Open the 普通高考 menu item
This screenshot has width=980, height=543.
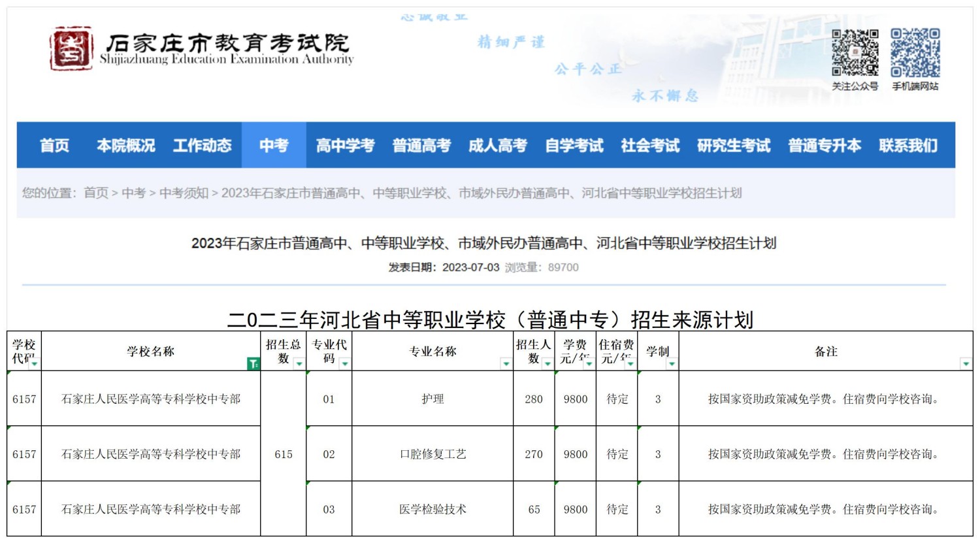coord(421,145)
